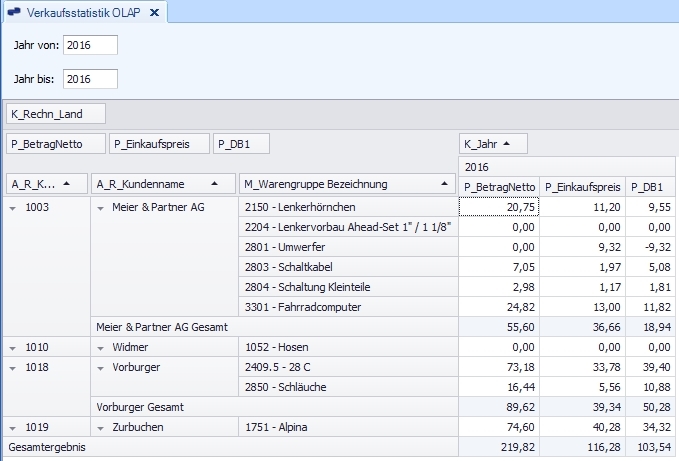The image size is (679, 461).
Task: Click sort arrow on A_R_Kundenname header
Action: [214, 184]
